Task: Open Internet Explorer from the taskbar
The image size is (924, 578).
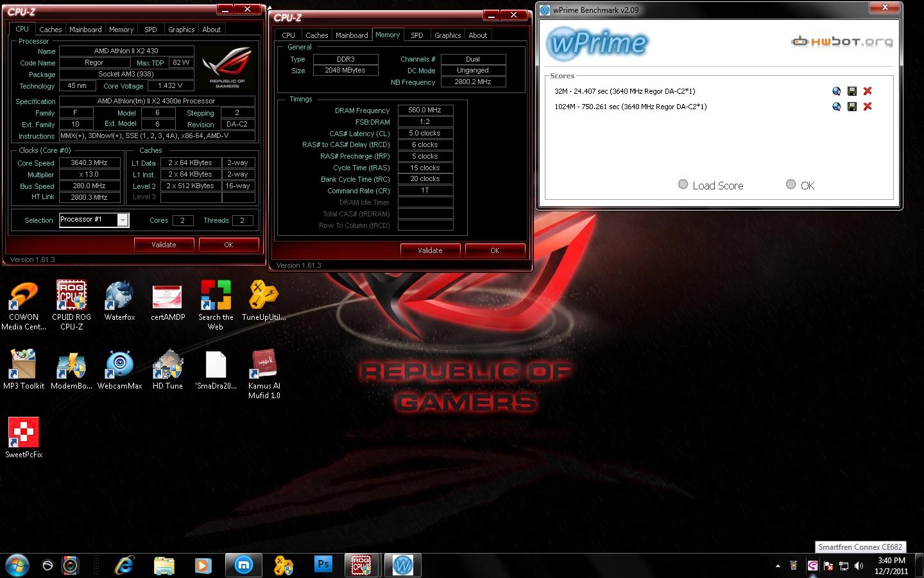Action: (124, 565)
